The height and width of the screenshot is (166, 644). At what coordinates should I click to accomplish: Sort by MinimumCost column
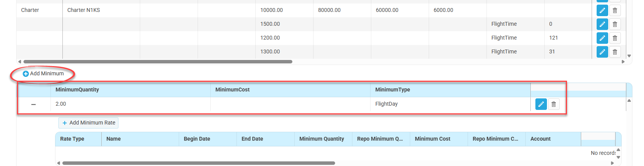click(x=232, y=90)
